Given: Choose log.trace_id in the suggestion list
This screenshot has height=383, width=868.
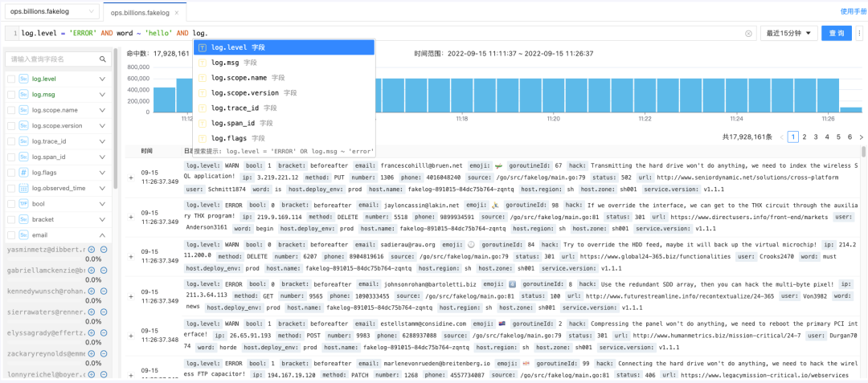Looking at the screenshot, I should [x=235, y=108].
